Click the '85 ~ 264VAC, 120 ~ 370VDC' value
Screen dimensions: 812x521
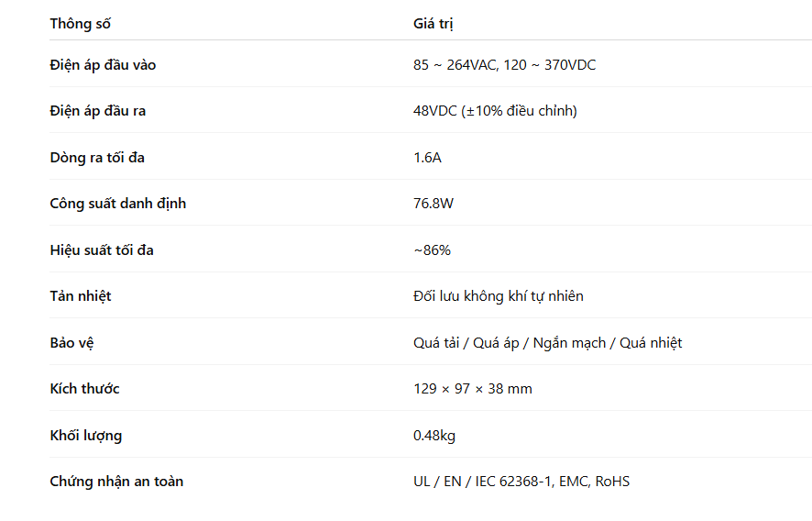[x=504, y=65]
